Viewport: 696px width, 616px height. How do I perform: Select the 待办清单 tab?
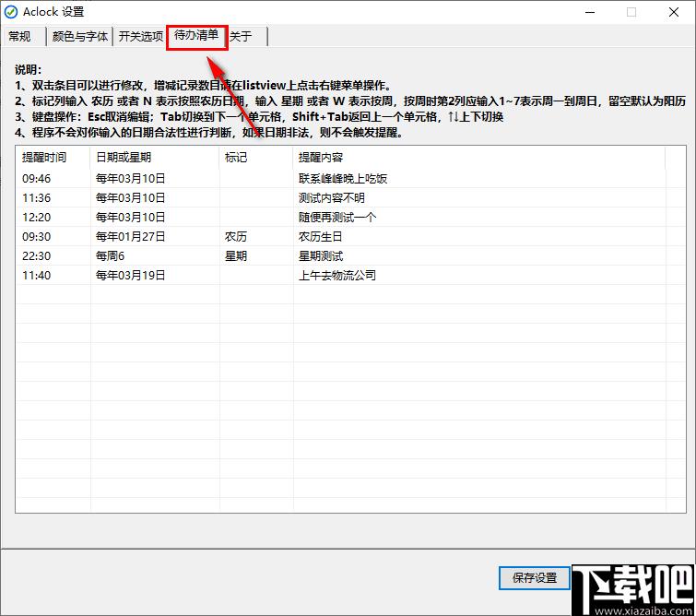tap(196, 35)
